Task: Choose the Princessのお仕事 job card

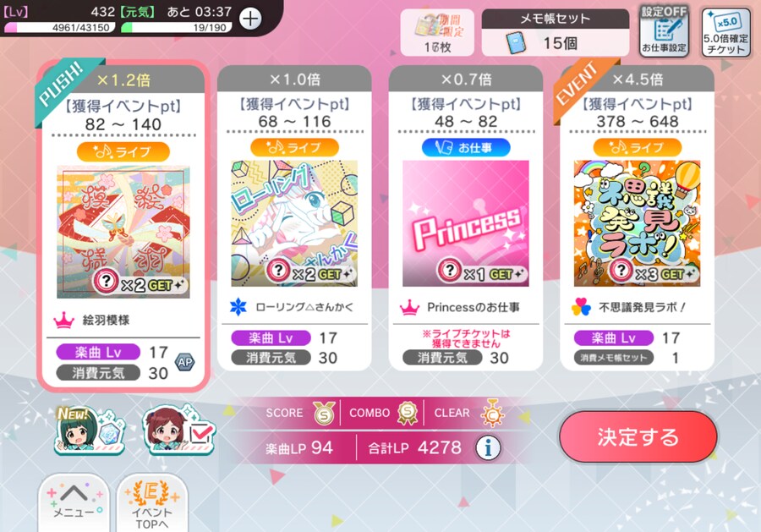Action: tap(466, 218)
